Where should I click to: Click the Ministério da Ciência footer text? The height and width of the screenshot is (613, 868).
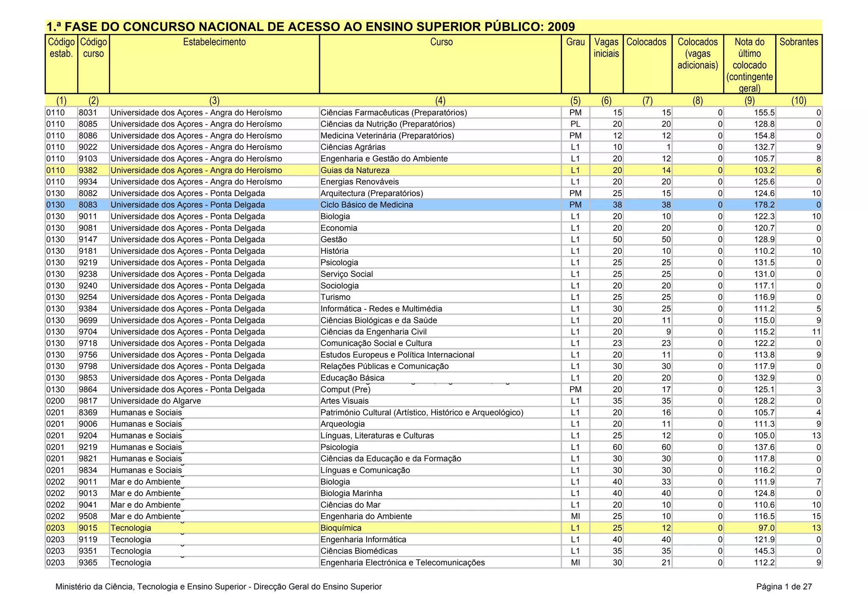pos(218,587)
